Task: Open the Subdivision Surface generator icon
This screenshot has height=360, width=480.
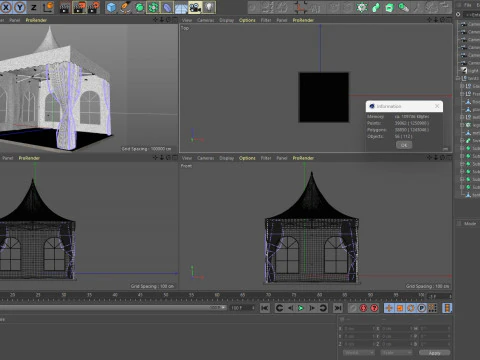Action: [139, 7]
